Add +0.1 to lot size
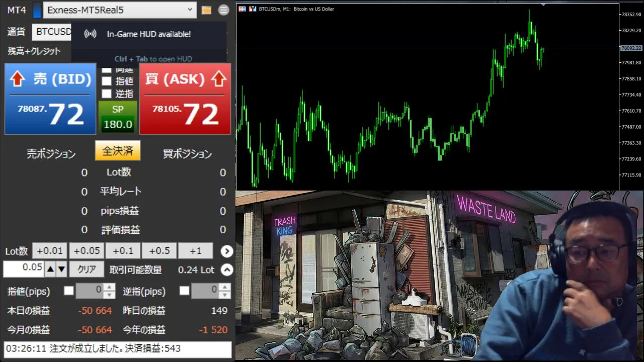 click(x=123, y=251)
